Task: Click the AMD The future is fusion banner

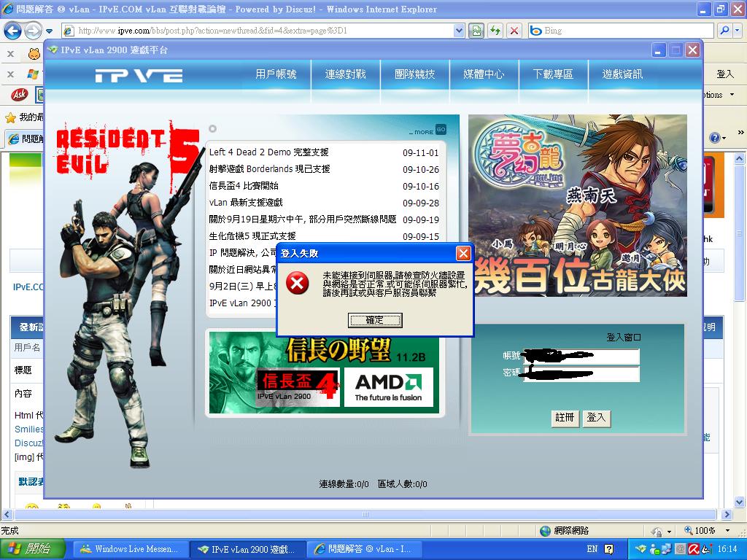Action: 388,386
